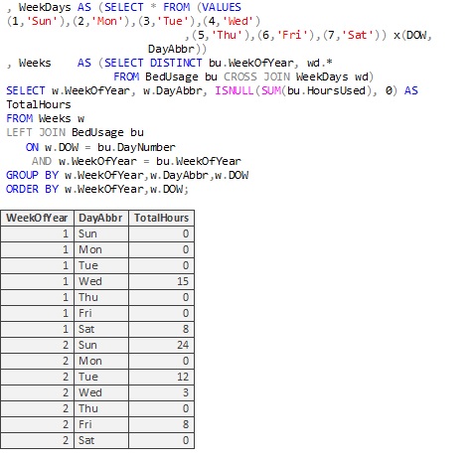The image size is (476, 462).
Task: Click the 'Sat' string literal in the code
Action: [357, 35]
